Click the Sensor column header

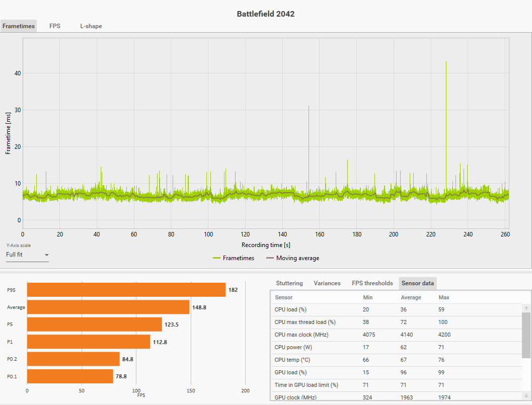click(284, 297)
